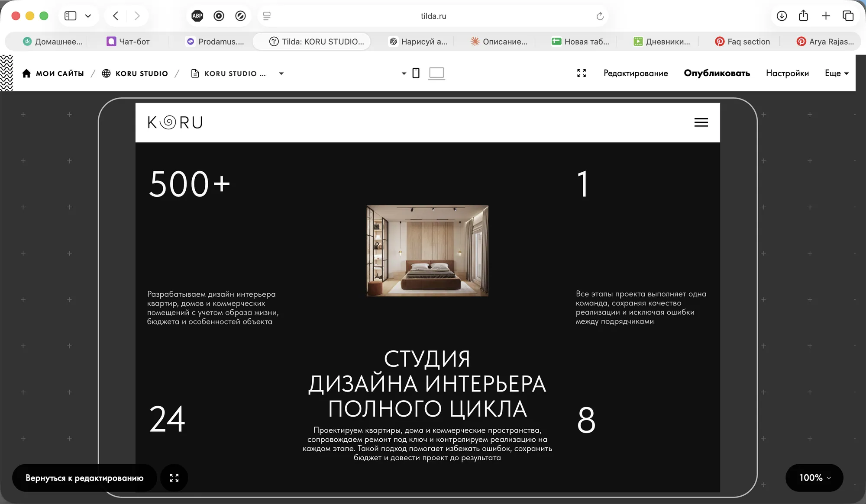Click Вернуться к редактированию button
866x504 pixels.
pyautogui.click(x=84, y=478)
